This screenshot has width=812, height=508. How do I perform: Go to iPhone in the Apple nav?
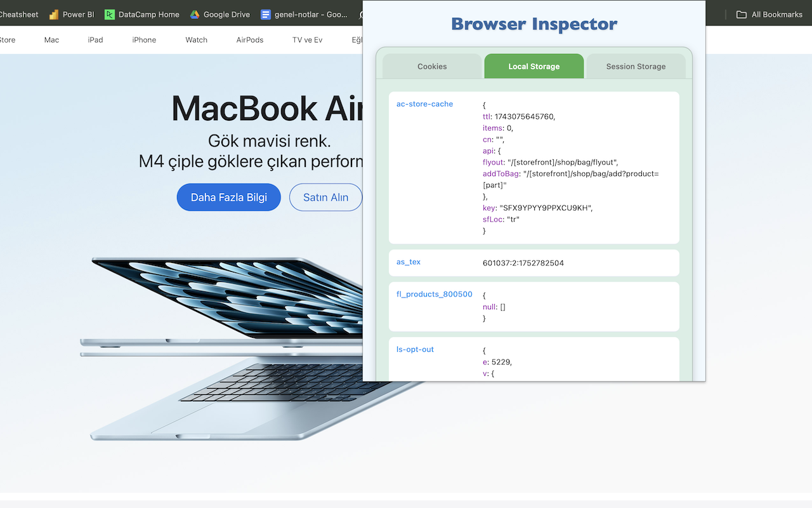144,39
